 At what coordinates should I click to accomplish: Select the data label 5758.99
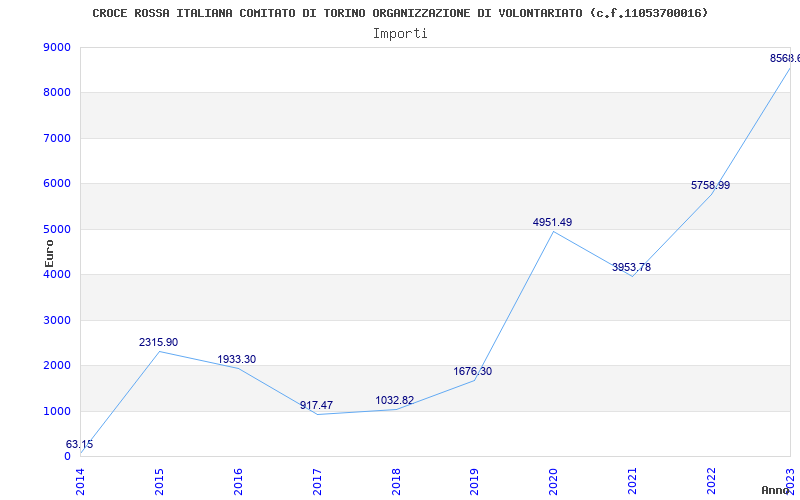(x=711, y=186)
